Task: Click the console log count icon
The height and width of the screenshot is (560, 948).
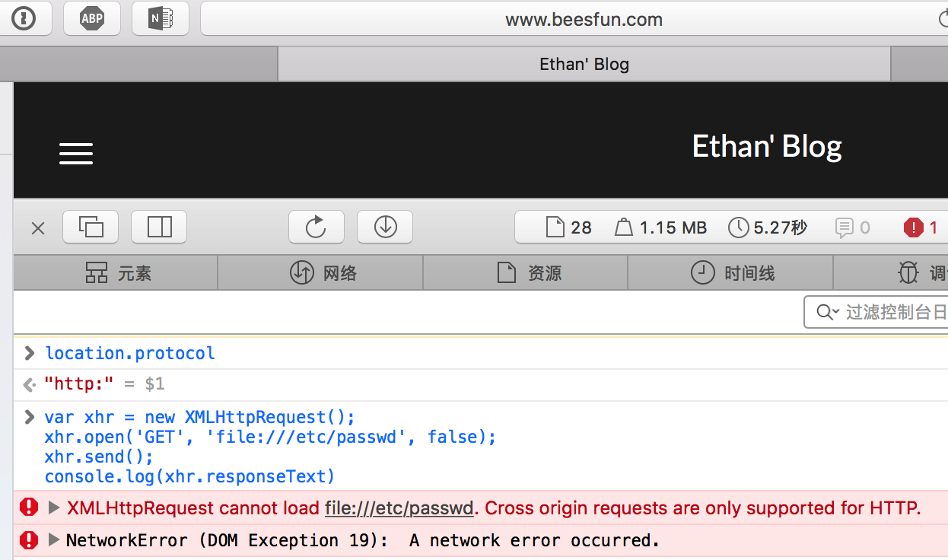Action: point(852,228)
